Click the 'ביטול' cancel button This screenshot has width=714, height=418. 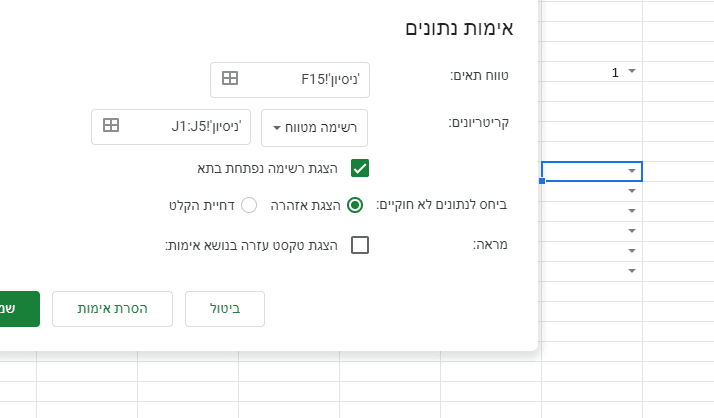(225, 309)
